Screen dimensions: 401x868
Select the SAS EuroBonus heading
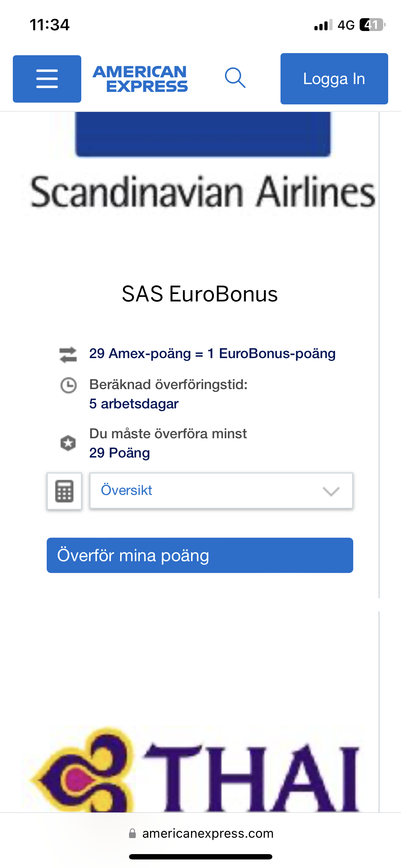tap(200, 294)
